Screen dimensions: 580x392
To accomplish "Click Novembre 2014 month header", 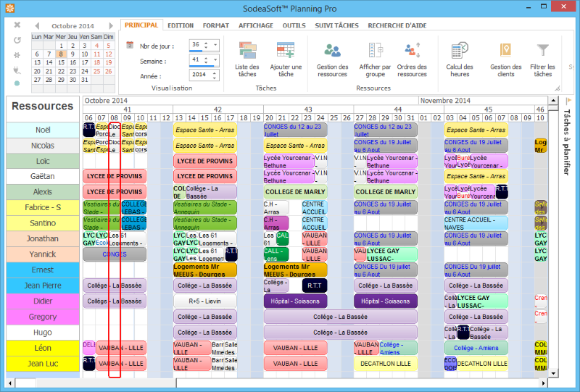I will pos(483,100).
